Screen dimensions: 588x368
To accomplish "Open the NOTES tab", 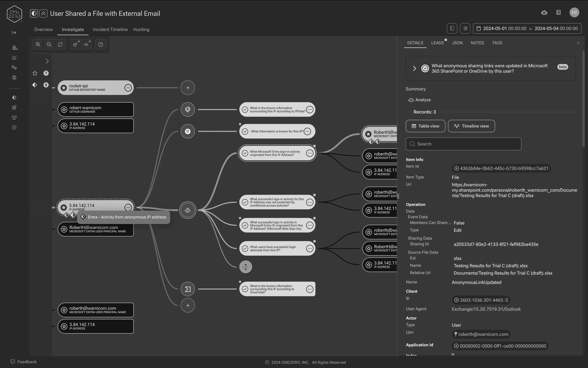I will click(477, 43).
